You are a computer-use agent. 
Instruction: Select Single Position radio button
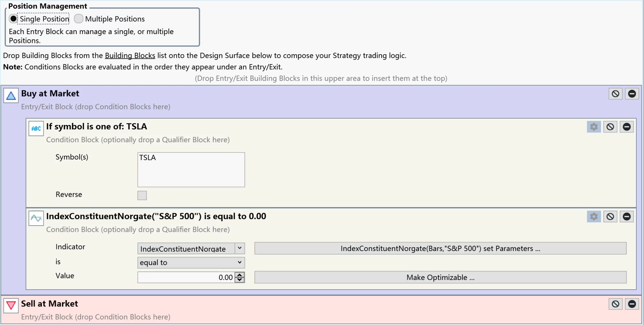(13, 19)
